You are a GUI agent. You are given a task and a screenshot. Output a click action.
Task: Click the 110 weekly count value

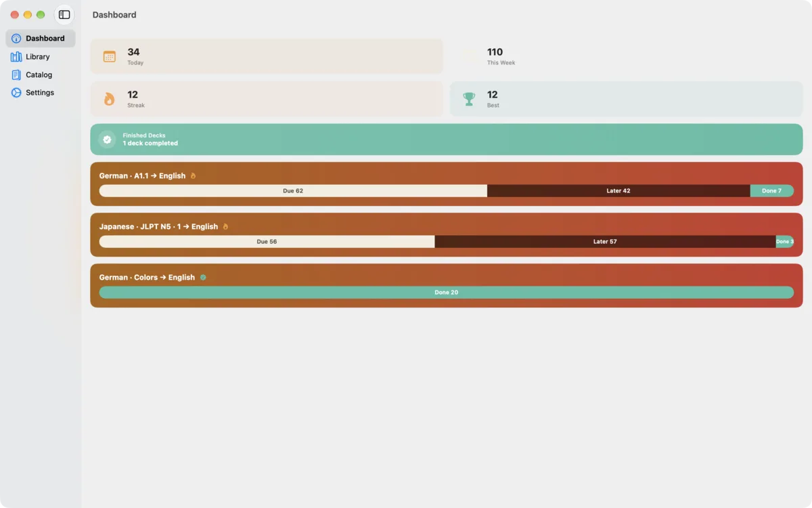click(495, 52)
